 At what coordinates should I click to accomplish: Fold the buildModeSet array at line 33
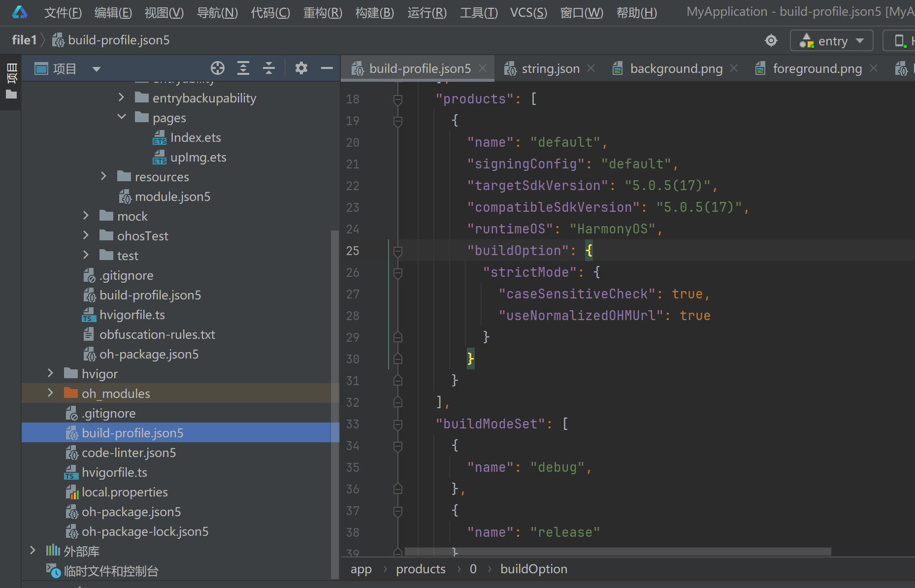click(398, 425)
